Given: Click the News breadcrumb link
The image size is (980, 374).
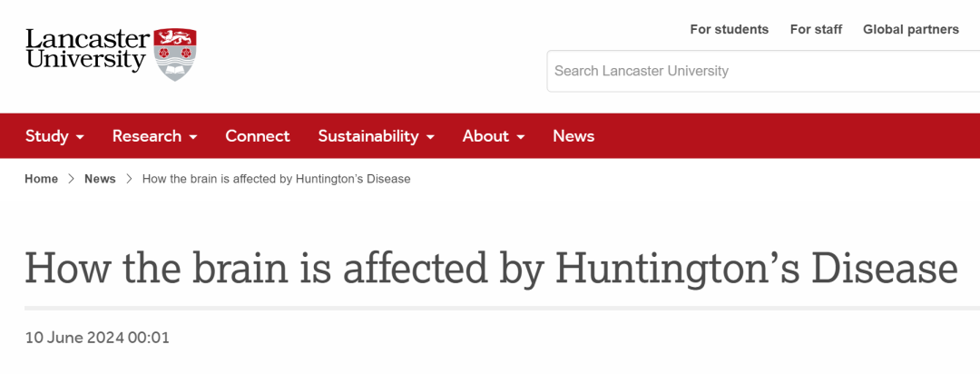Looking at the screenshot, I should click(100, 179).
